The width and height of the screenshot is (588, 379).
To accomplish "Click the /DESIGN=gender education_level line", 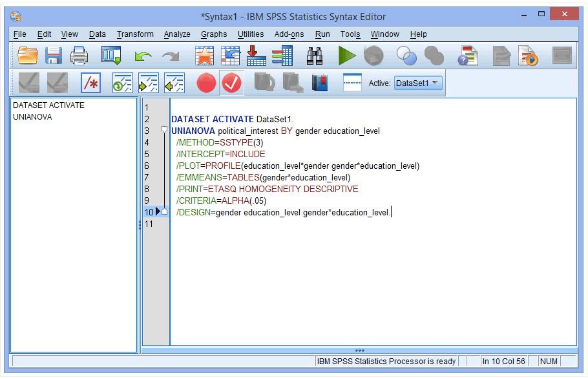I will [283, 212].
